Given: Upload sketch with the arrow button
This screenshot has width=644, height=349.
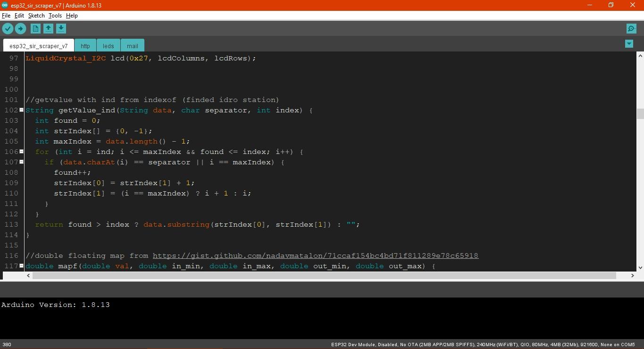Looking at the screenshot, I should pyautogui.click(x=20, y=29).
